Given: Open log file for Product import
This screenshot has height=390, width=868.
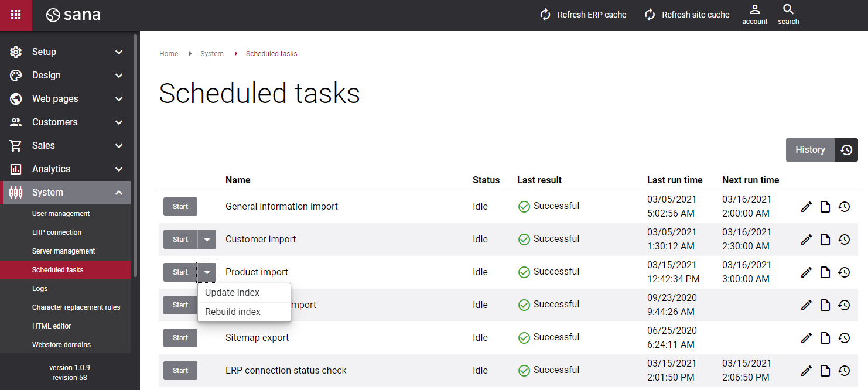Looking at the screenshot, I should pyautogui.click(x=825, y=272).
